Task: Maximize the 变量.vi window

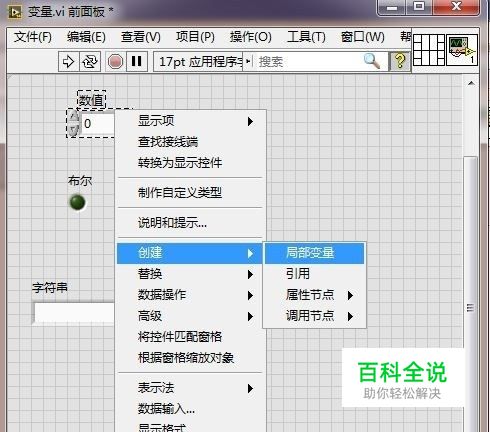Action: coord(419,7)
